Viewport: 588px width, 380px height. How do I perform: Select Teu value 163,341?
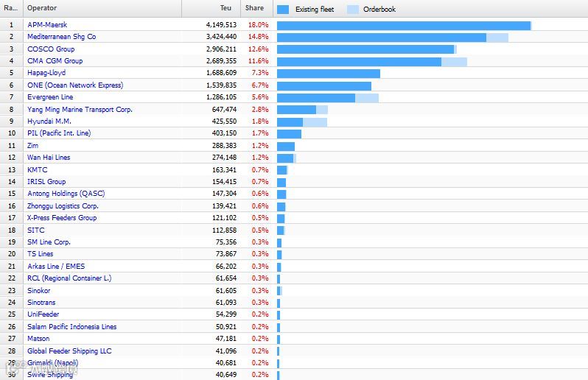[224, 170]
